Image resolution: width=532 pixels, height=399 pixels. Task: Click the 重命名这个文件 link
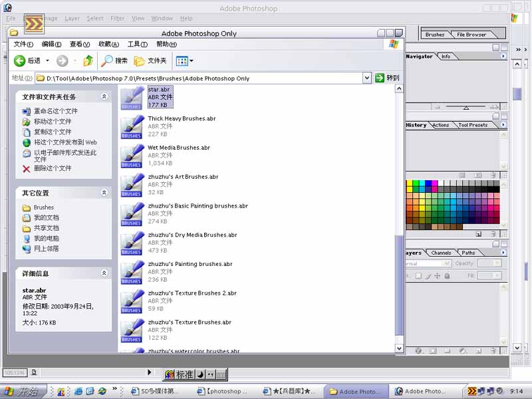(x=56, y=111)
